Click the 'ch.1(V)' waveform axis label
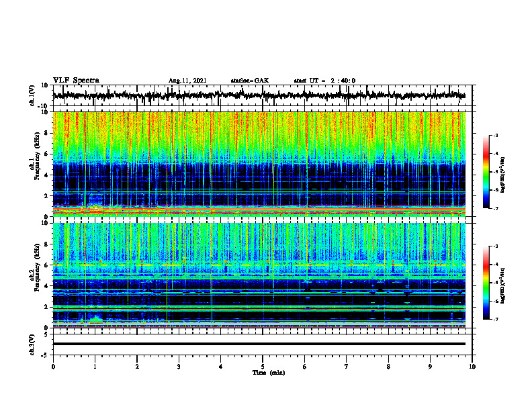532x411 pixels. click(x=32, y=95)
